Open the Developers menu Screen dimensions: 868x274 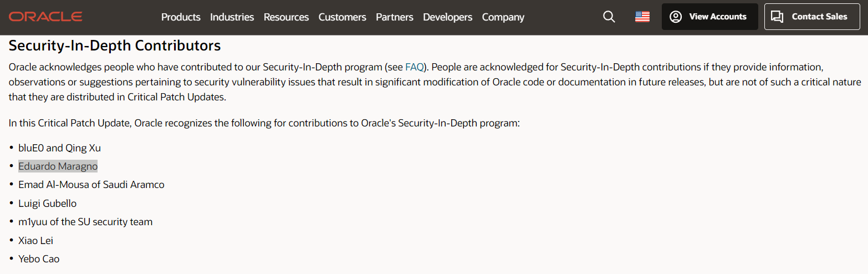447,17
